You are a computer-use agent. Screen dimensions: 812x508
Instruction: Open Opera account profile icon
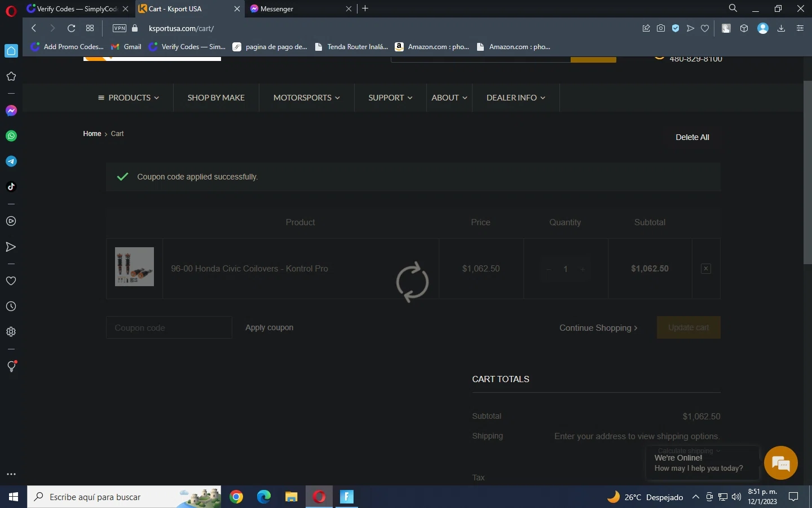pyautogui.click(x=763, y=28)
